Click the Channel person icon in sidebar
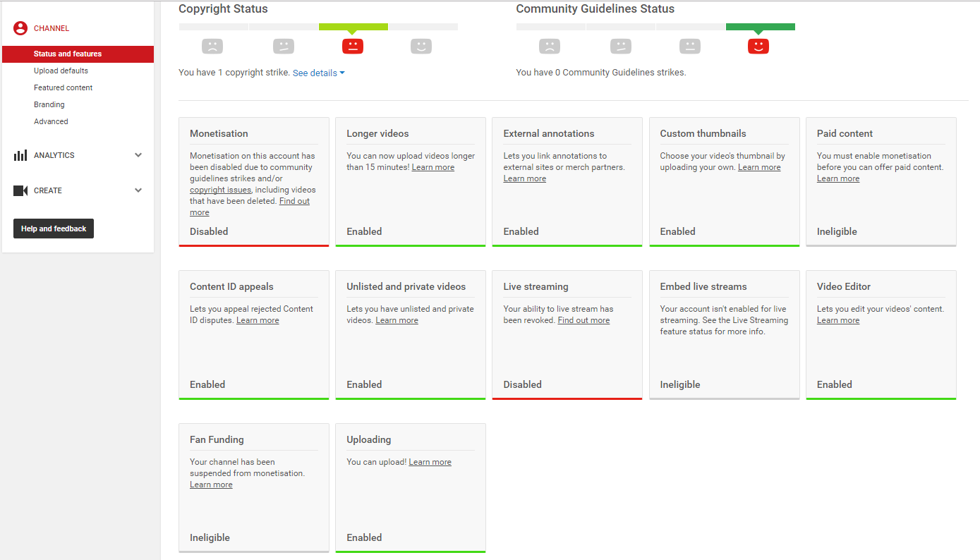The width and height of the screenshot is (980, 560). coord(20,28)
